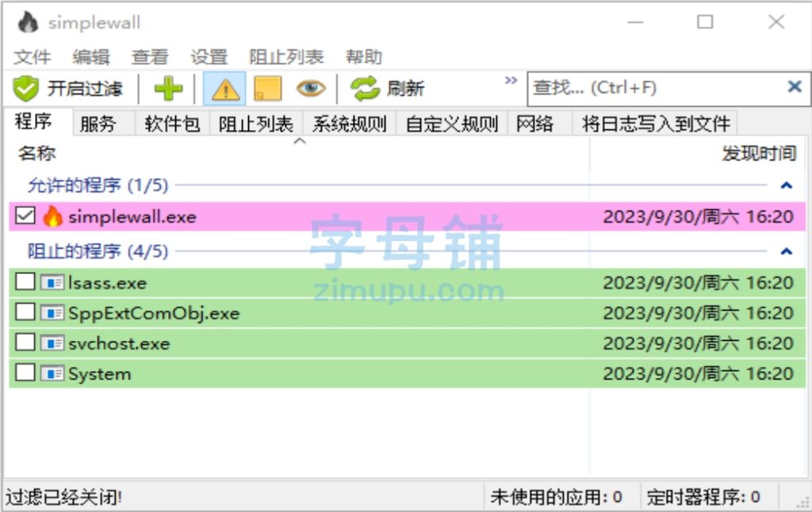Switch to the 将日志写入到文件 tab

[656, 124]
